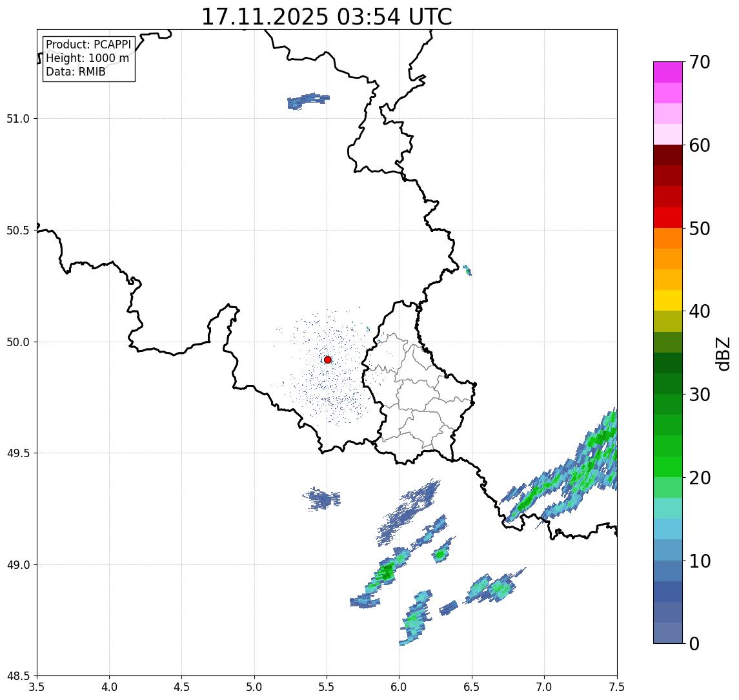Click the 'dBZ' colorbar label
The image size is (739, 700).
tap(723, 353)
